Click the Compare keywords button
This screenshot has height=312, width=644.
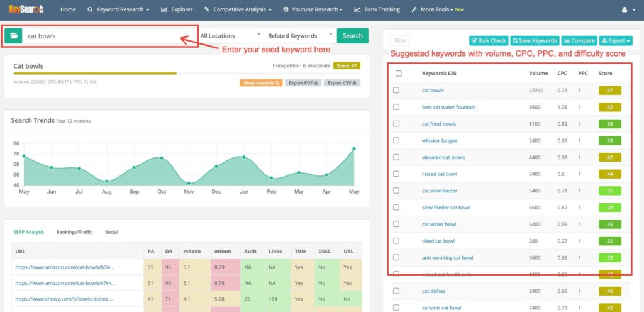pyautogui.click(x=579, y=41)
